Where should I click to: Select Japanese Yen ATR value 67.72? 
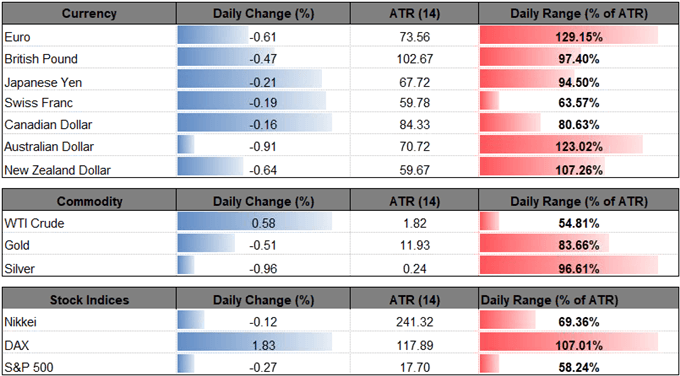tap(414, 81)
